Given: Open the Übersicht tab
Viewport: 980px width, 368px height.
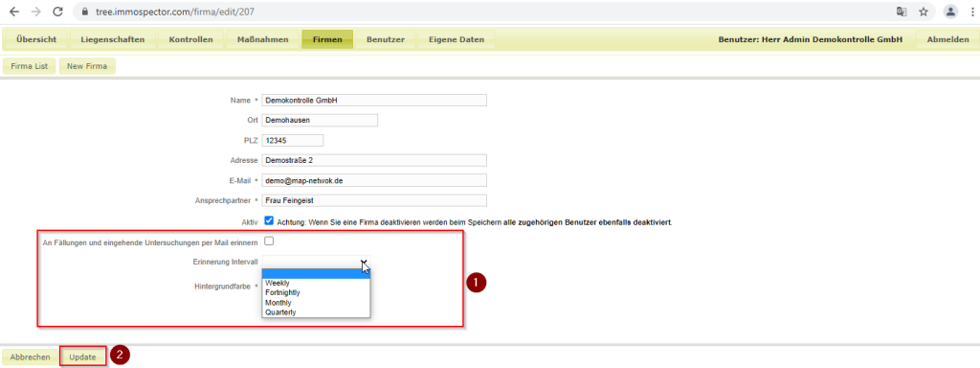Looking at the screenshot, I should pos(36,39).
